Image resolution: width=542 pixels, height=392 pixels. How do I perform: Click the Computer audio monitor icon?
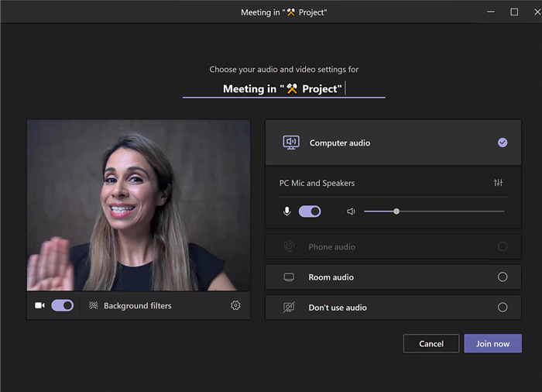pos(291,143)
